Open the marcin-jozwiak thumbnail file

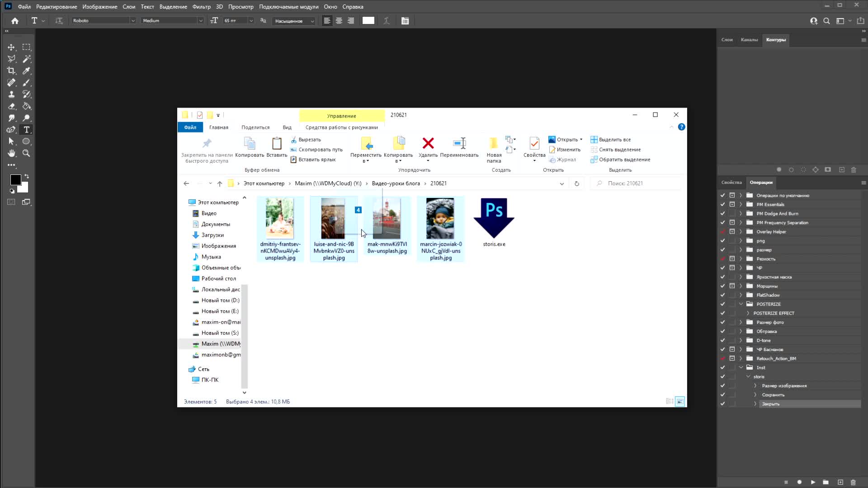tap(440, 219)
